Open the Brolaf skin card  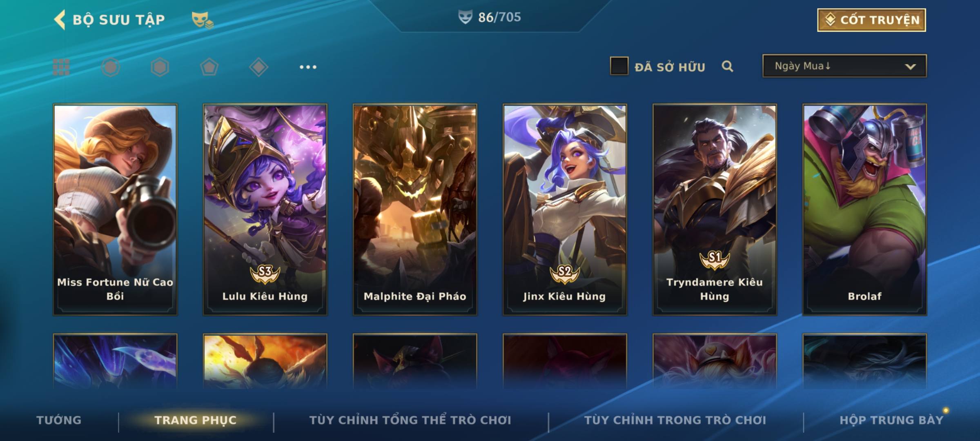point(865,209)
